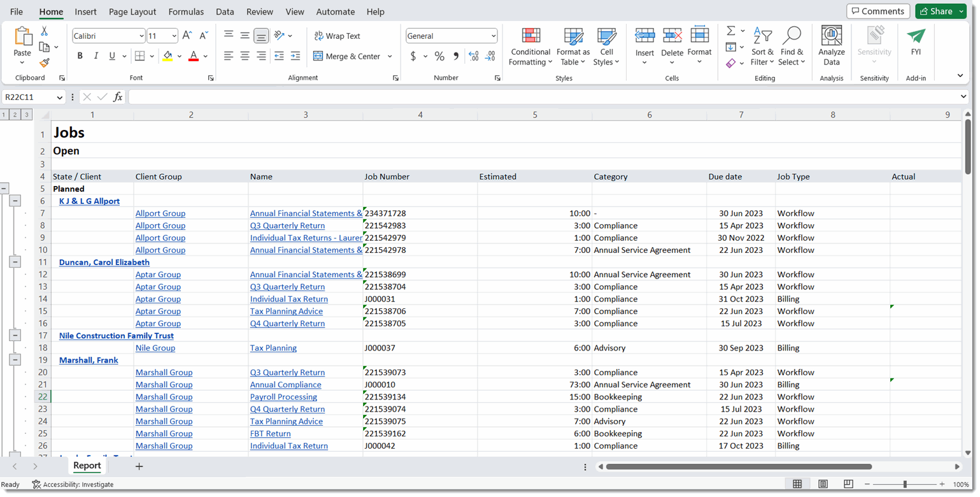Open the File menu
980x497 pixels.
pos(17,11)
